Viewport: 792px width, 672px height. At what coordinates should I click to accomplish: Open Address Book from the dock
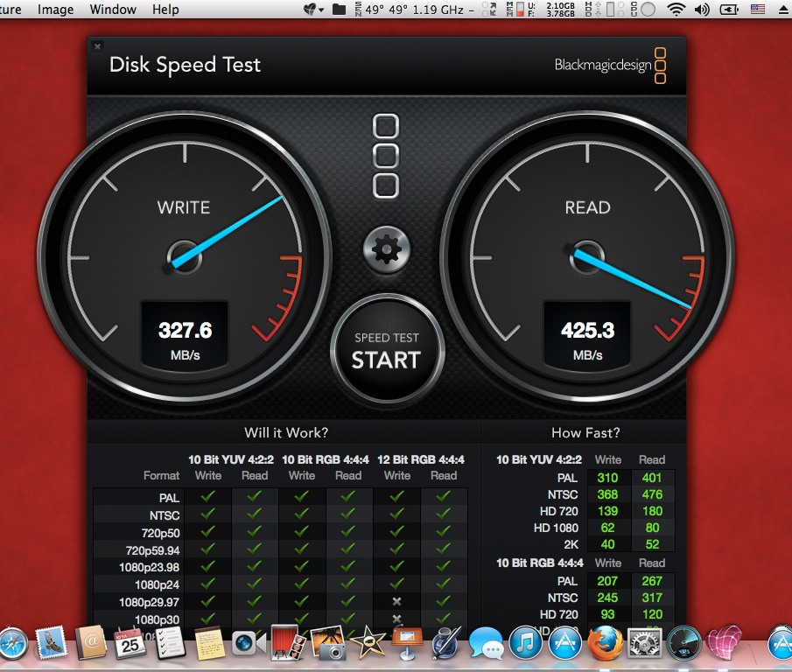pos(91,642)
